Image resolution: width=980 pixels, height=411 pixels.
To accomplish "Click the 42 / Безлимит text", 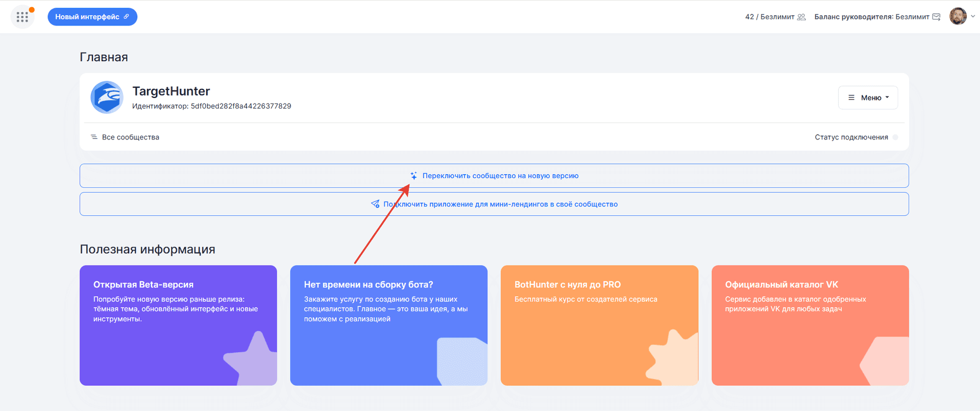I will (770, 17).
